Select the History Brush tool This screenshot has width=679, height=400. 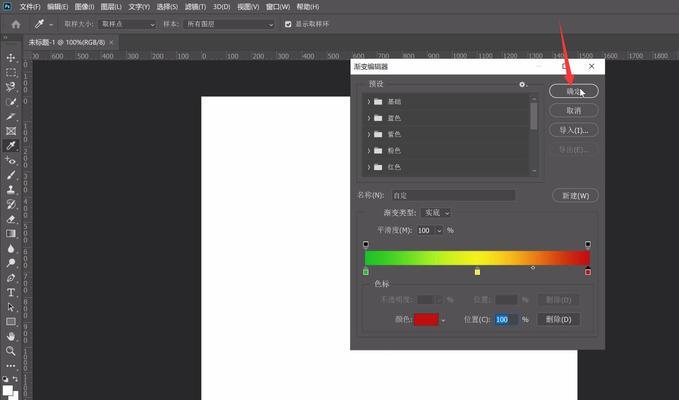click(x=11, y=204)
